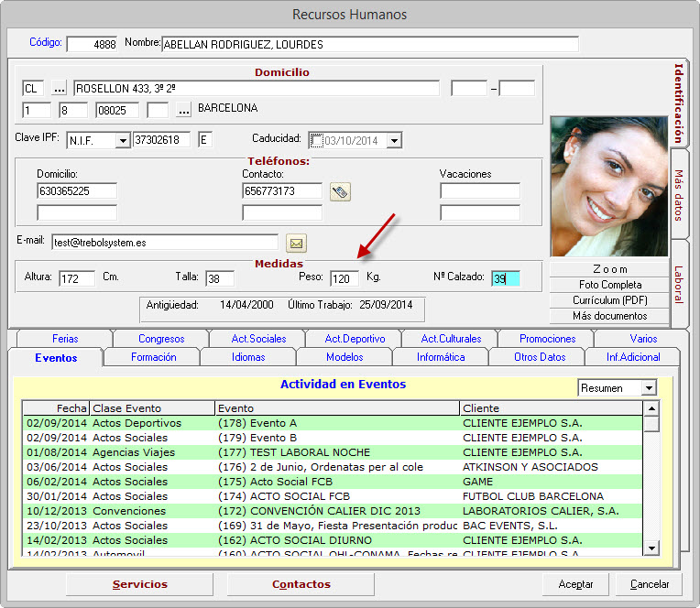Click the N.I.F. number field 37302618
This screenshot has width=700, height=608.
coord(161,140)
